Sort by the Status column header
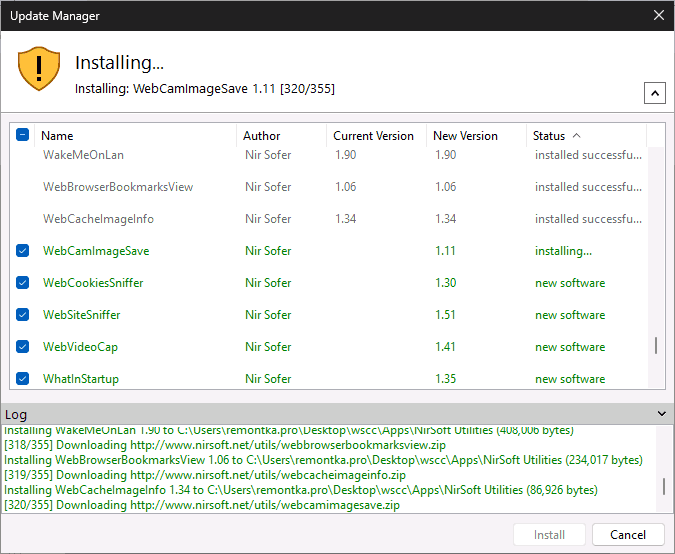This screenshot has width=675, height=554. pyautogui.click(x=586, y=136)
